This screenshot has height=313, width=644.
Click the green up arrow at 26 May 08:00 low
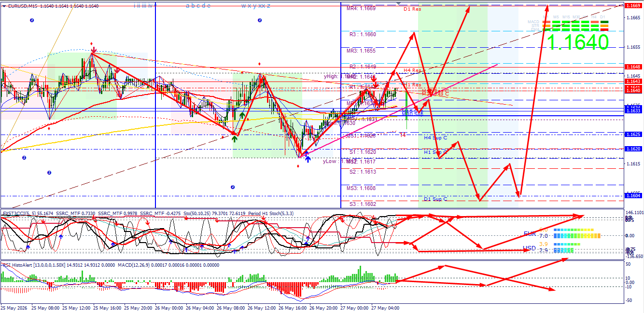234,139
